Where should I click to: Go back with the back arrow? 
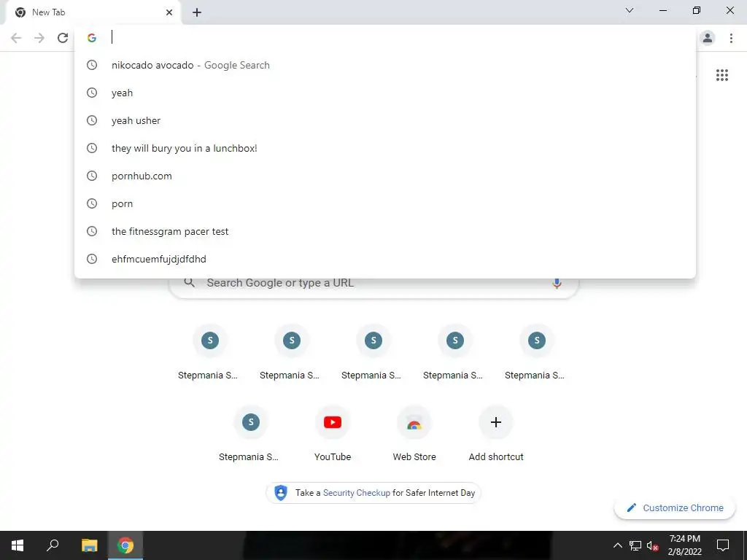16,38
